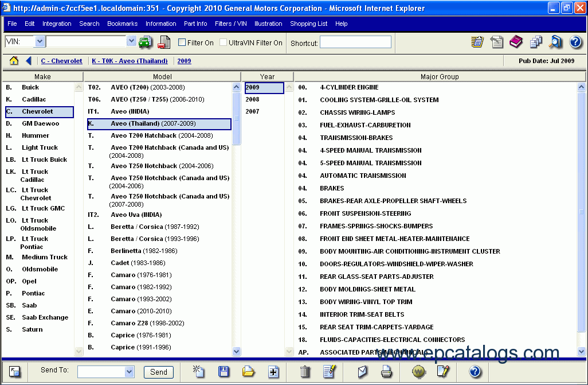
Task: Open a shopping list with the folder icon
Action: (248, 372)
